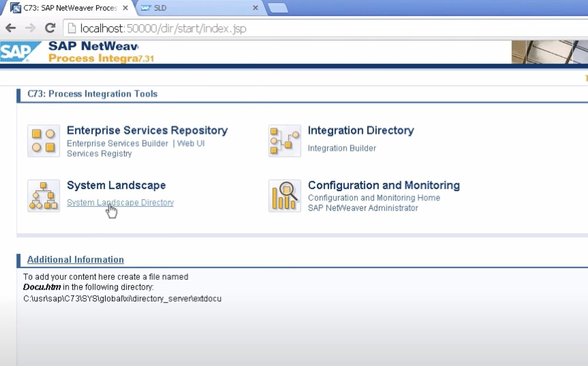This screenshot has width=588, height=366.
Task: Reload the page with refresh icon
Action: click(x=50, y=28)
